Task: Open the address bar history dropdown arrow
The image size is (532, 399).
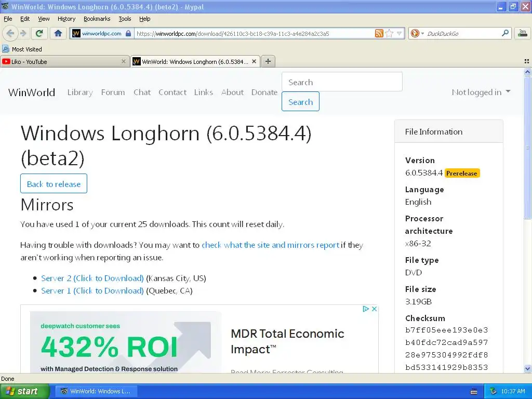Action: pyautogui.click(x=400, y=33)
